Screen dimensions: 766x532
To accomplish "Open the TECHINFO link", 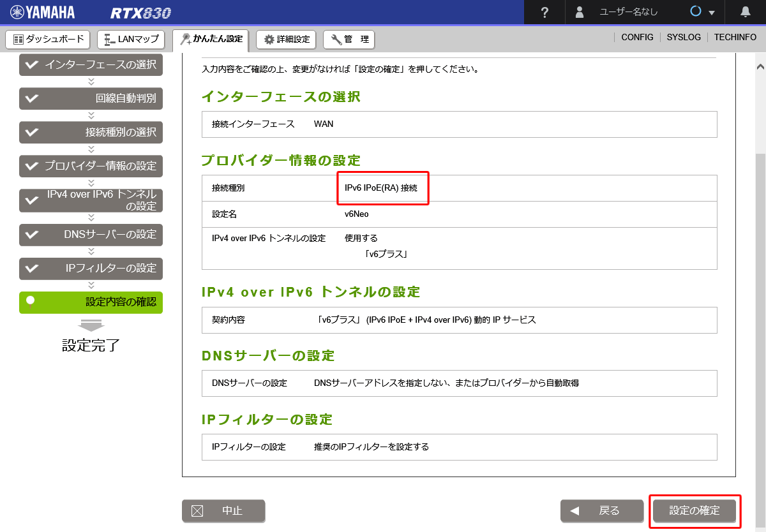I will tap(735, 38).
